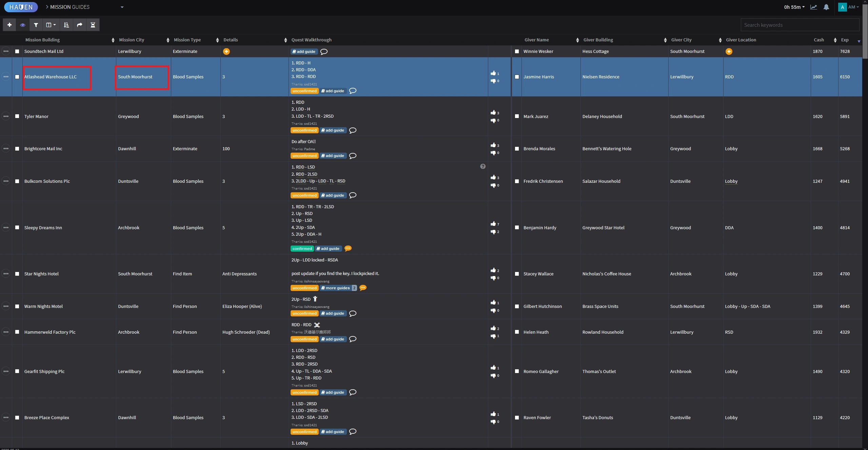Tick the Winnie Wesker giver checkbox
Image resolution: width=868 pixels, height=450 pixels.
click(x=517, y=52)
